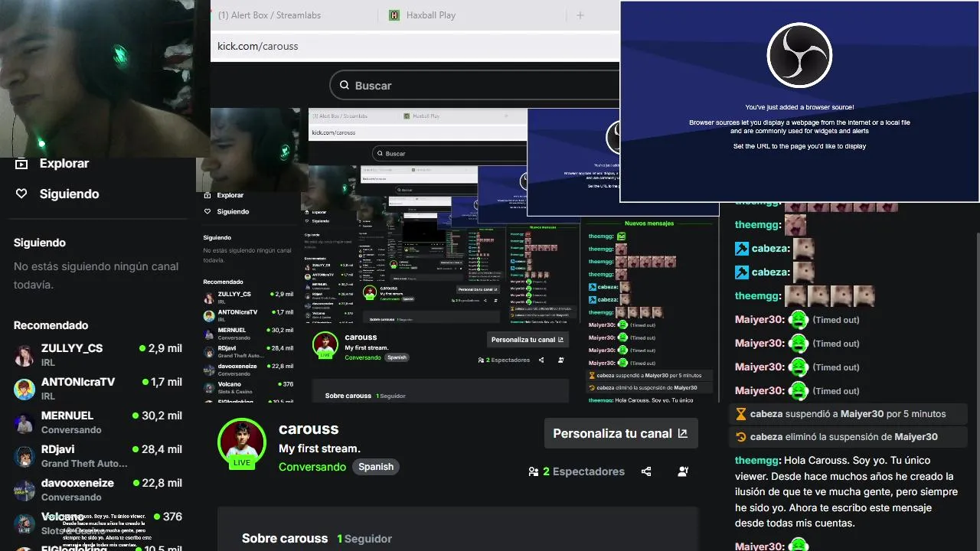Click the magnifier icon in Buscar
The height and width of the screenshot is (551, 980).
tap(345, 86)
